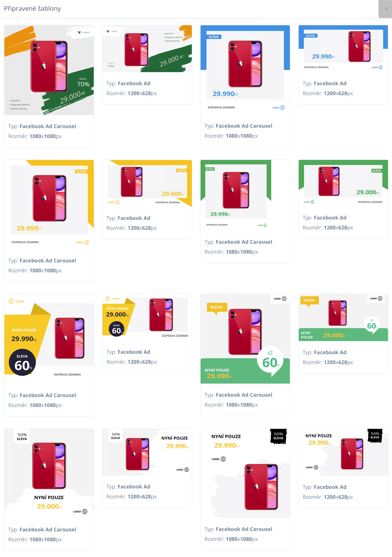
Task: Click the Připravené šablony dialog title
Action: pos(32,9)
